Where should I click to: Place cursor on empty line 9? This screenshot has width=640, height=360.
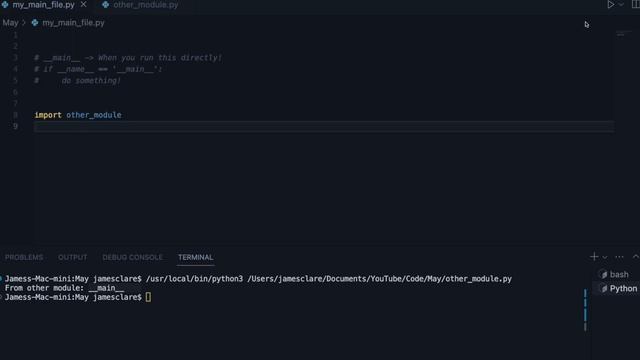point(324,127)
